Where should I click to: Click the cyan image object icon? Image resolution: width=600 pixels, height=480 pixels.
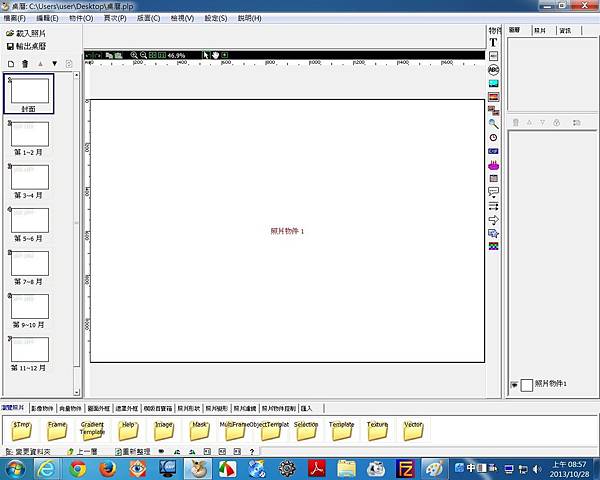pos(494,83)
